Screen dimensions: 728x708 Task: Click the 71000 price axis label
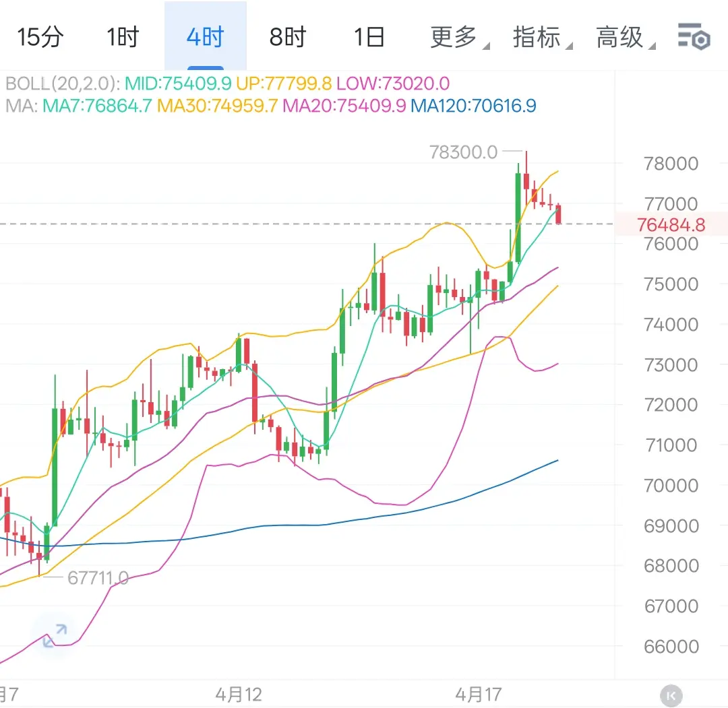point(671,445)
